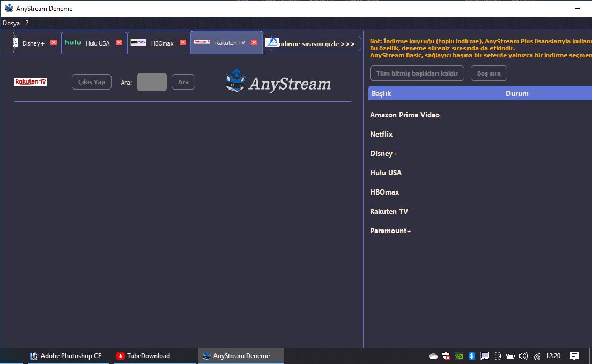Click AnyStream Deneme taskbar button
Viewport: 592px width, 364px height.
[x=241, y=356]
